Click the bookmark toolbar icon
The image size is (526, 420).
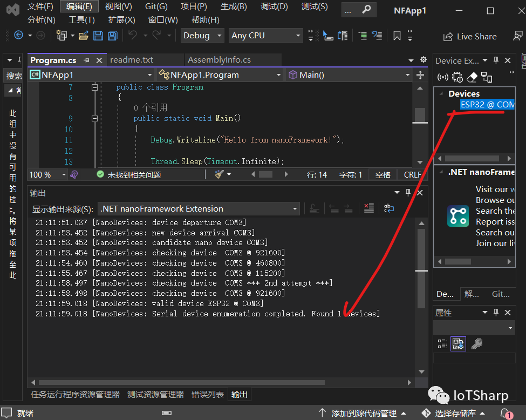point(397,35)
